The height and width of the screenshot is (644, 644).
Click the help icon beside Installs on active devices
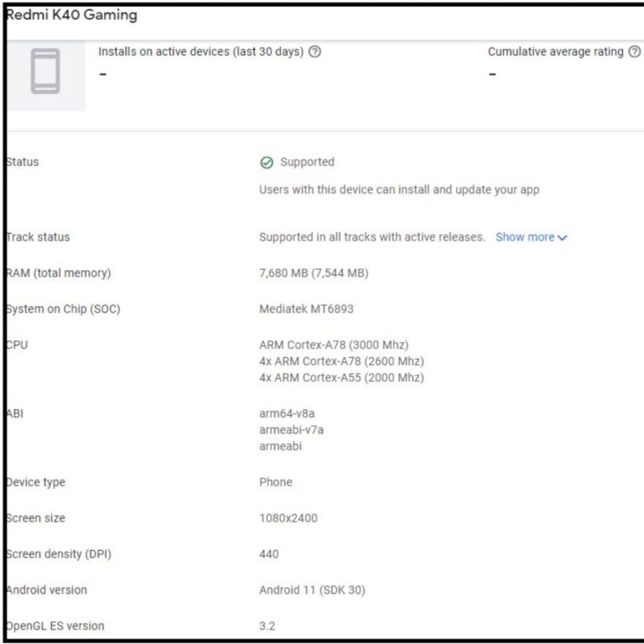pos(314,52)
